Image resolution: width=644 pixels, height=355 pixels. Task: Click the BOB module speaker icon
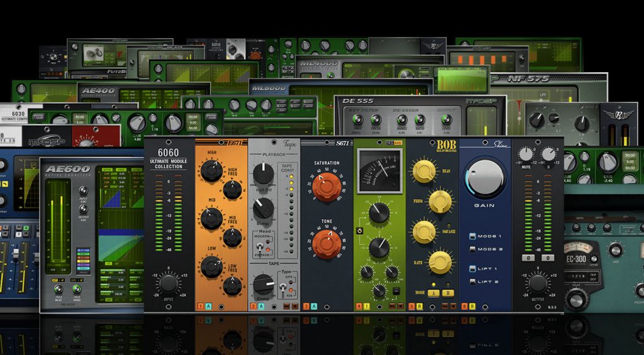tap(453, 306)
